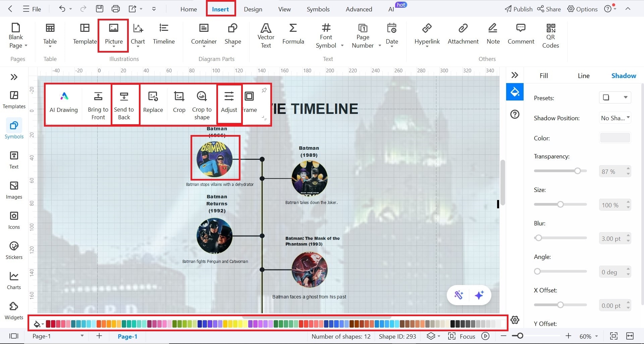Insert QR Codes
The height and width of the screenshot is (344, 644).
551,36
